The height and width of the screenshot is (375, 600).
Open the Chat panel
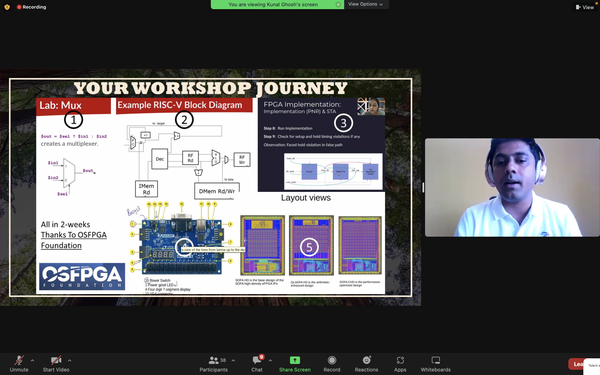click(x=257, y=364)
